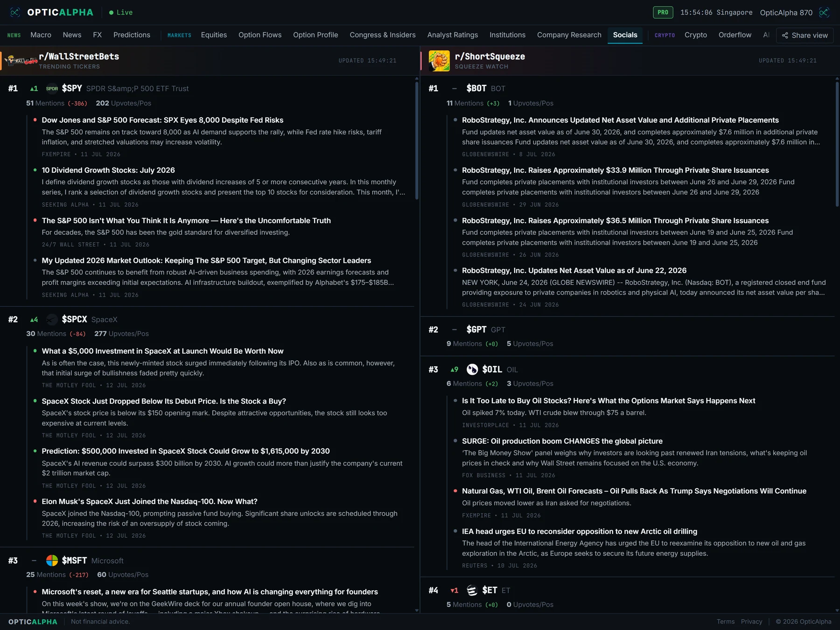Open 'IEA head urges EU to reconsider' article
The image size is (840, 630).
(580, 532)
